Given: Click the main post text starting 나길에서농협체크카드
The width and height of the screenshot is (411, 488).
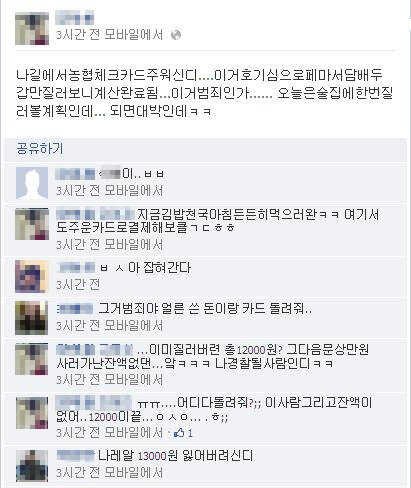Looking at the screenshot, I should pyautogui.click(x=204, y=94).
